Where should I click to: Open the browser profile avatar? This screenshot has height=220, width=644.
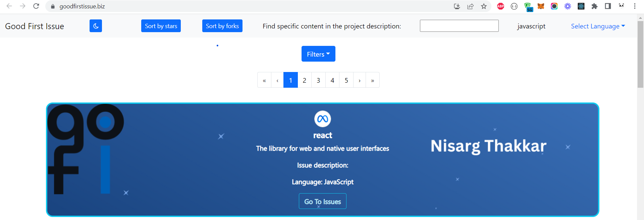[622, 6]
